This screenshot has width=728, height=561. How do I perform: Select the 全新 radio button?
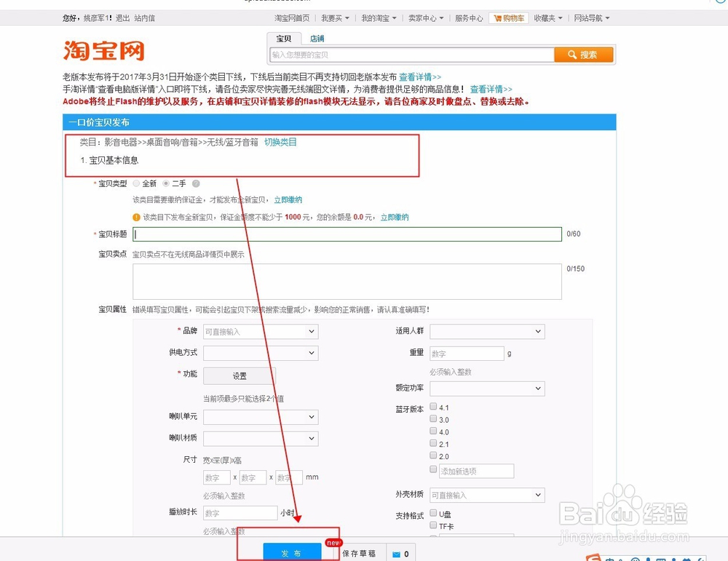136,184
